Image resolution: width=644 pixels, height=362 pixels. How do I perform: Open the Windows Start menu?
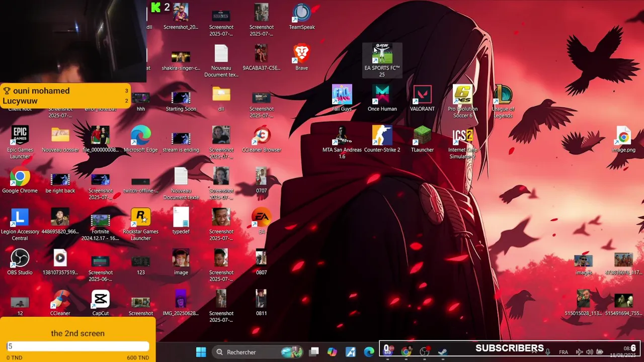(x=201, y=352)
